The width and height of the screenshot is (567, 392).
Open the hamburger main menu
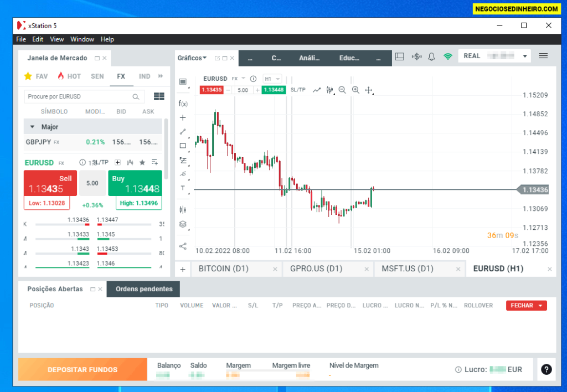(x=543, y=56)
